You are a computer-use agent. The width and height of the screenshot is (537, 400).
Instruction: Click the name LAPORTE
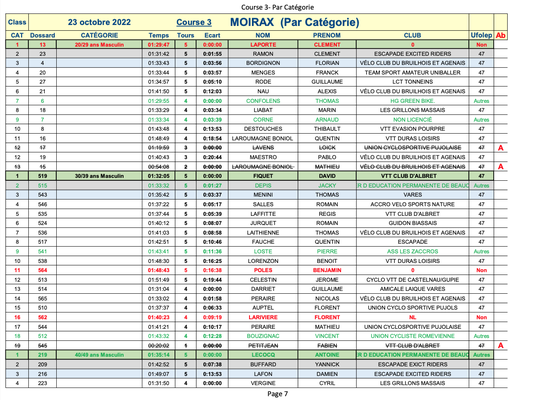coord(263,45)
